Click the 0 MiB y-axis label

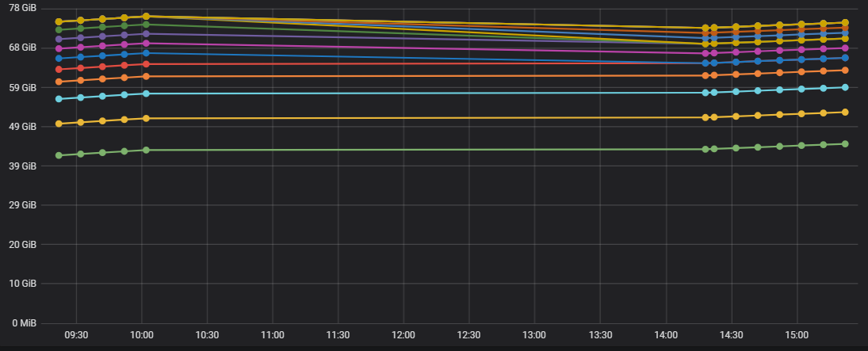[x=24, y=323]
